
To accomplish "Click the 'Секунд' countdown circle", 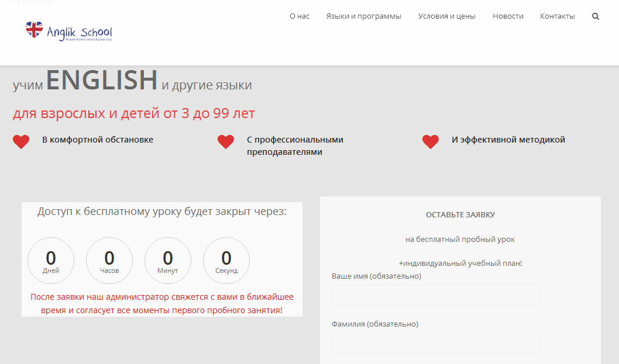I will coord(226,261).
